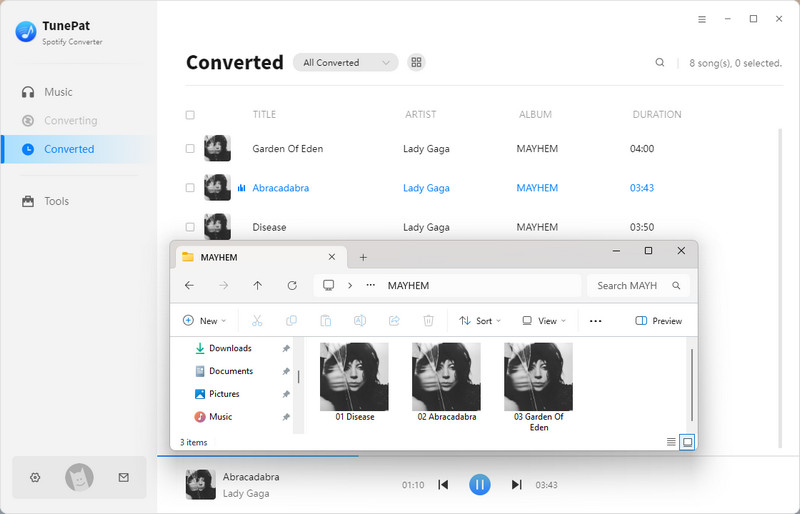The image size is (800, 514).
Task: Switch to grid view in Converted list
Action: (416, 62)
